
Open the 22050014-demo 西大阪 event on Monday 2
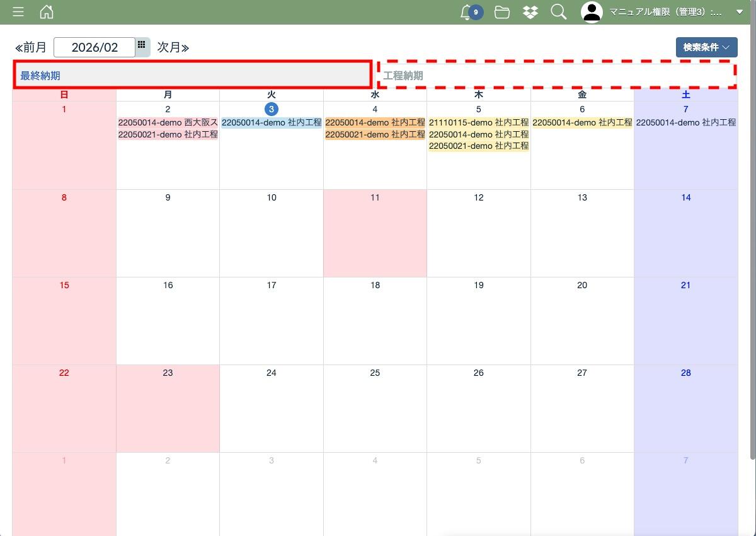click(168, 122)
